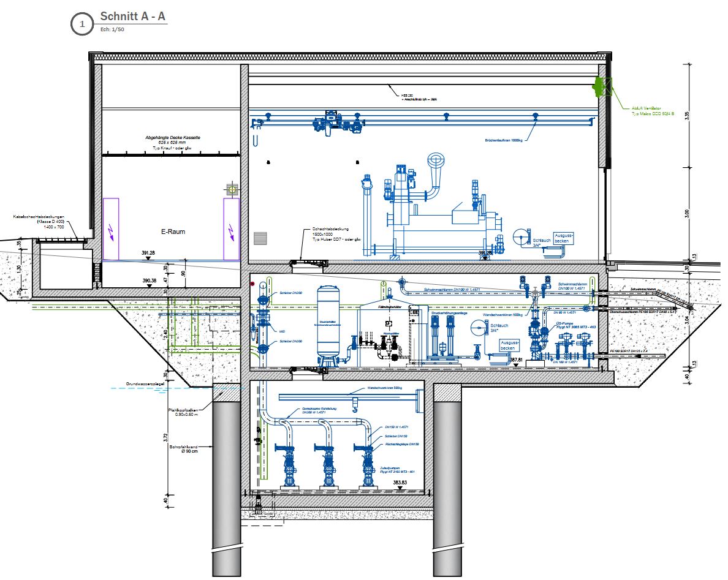Click the Druckerhöhungsanlage label
This screenshot has height=580, width=728.
click(x=450, y=313)
